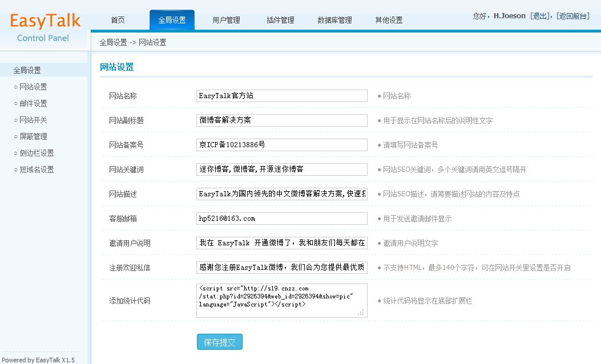Focus the 网站名称 input field
Viewport: 601px width, 364px height.
tap(281, 96)
